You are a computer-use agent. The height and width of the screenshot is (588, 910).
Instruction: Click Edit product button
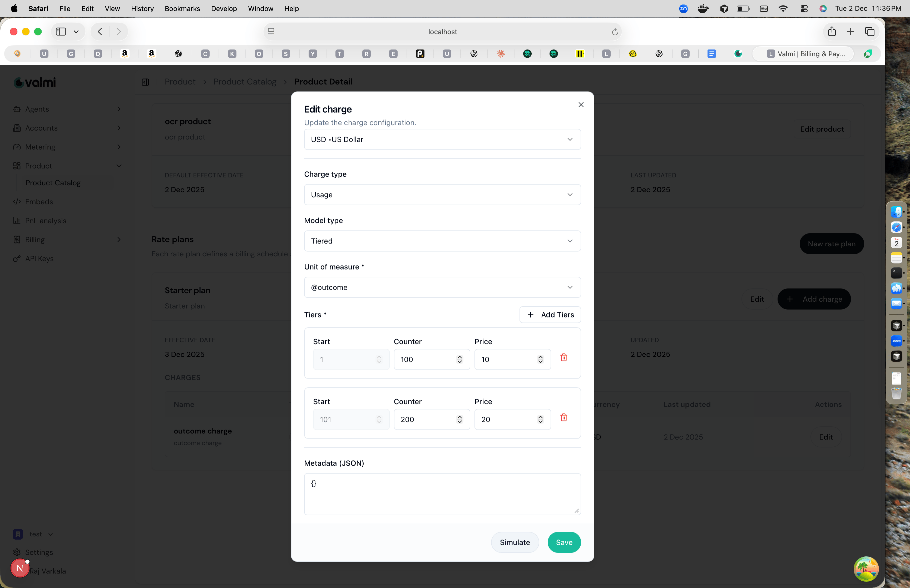coord(822,129)
